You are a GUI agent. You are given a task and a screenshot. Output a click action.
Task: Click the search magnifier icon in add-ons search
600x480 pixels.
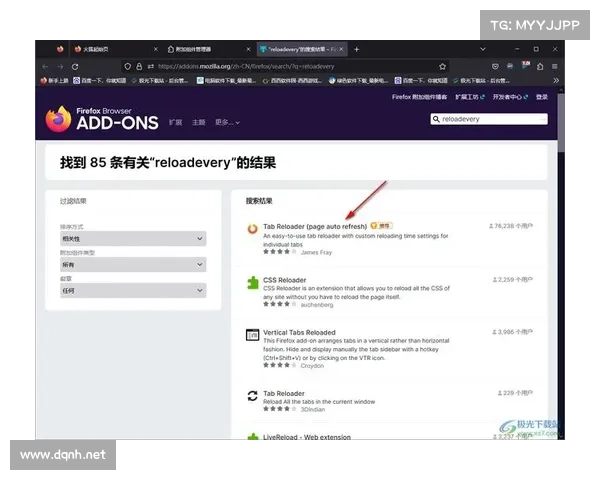point(436,119)
